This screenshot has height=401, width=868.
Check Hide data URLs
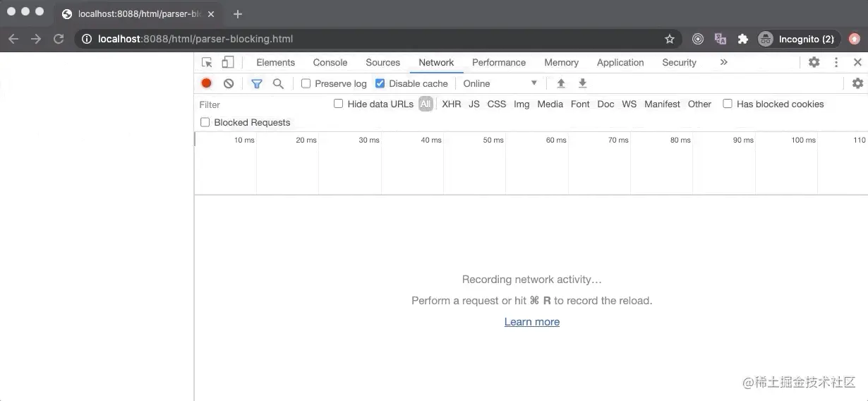pyautogui.click(x=338, y=104)
